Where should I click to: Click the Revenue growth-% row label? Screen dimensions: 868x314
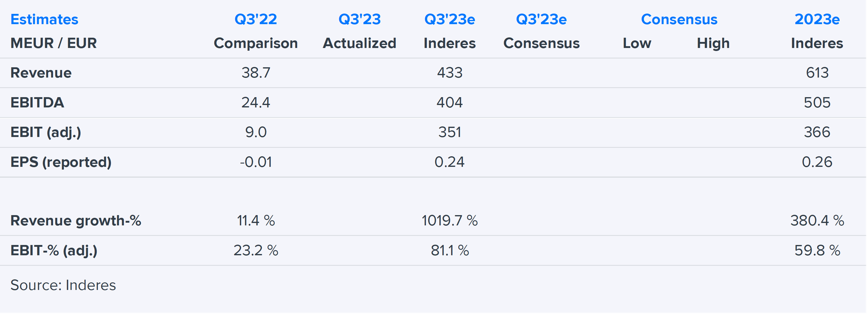click(76, 221)
